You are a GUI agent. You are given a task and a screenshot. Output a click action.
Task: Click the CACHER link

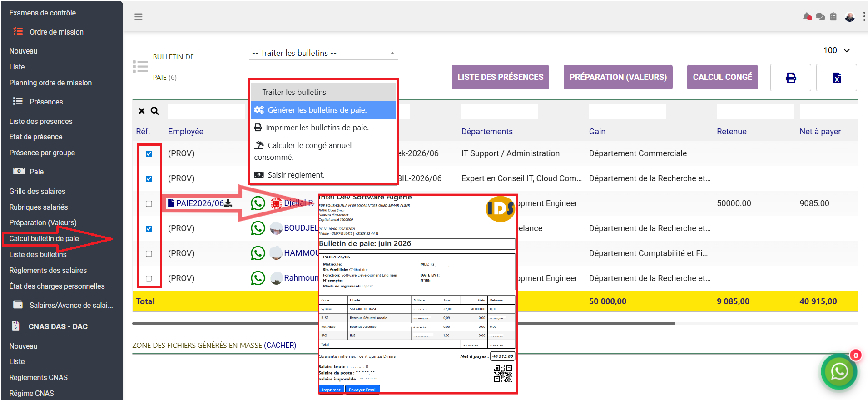pyautogui.click(x=280, y=346)
